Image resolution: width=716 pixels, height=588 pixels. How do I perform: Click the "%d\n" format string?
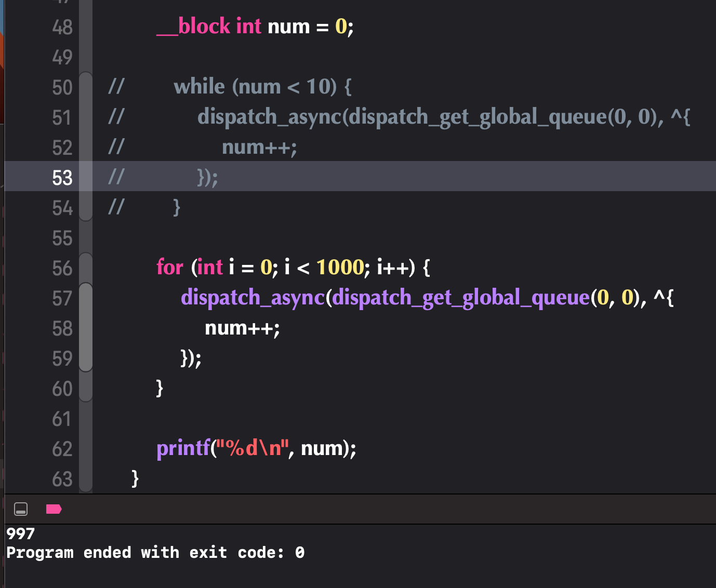(x=252, y=448)
